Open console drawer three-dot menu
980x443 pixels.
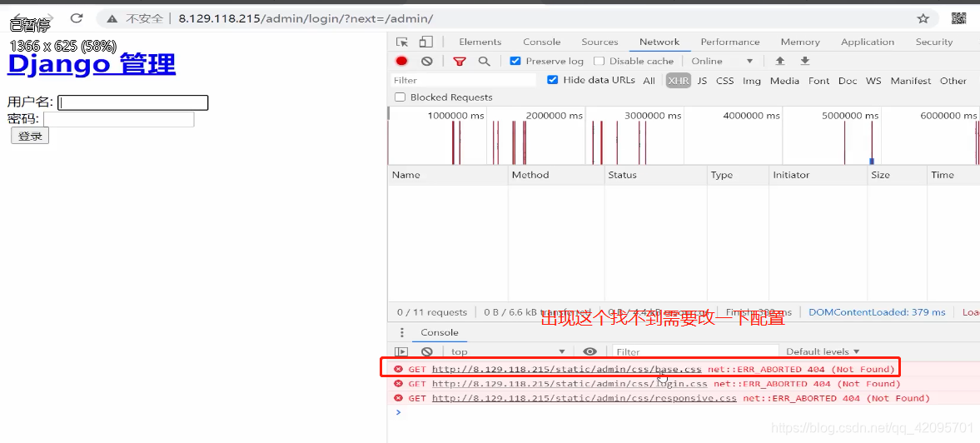[x=402, y=332]
